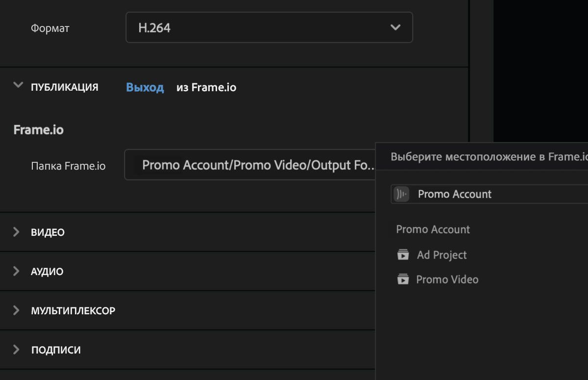Expand the ВИДЕО section

pos(16,232)
